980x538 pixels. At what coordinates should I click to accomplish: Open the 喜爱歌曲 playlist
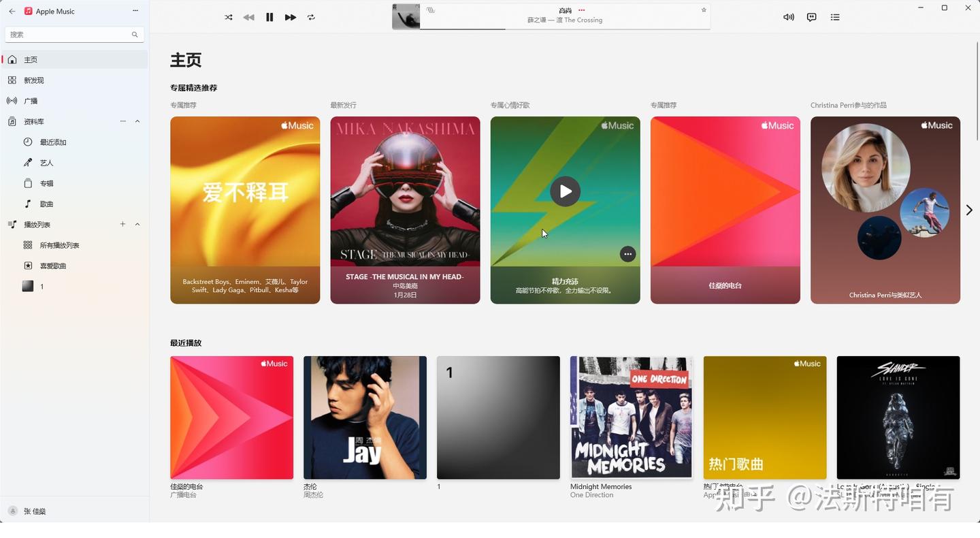(75, 266)
